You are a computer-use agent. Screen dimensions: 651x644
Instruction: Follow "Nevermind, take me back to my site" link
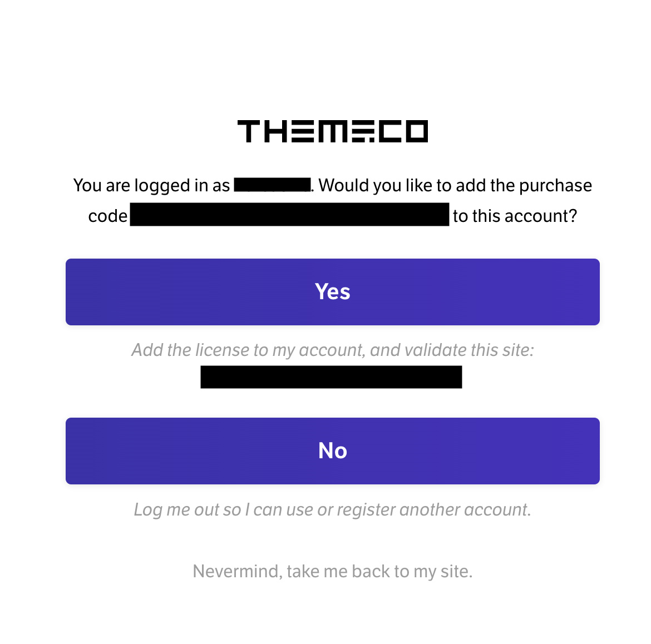click(333, 571)
